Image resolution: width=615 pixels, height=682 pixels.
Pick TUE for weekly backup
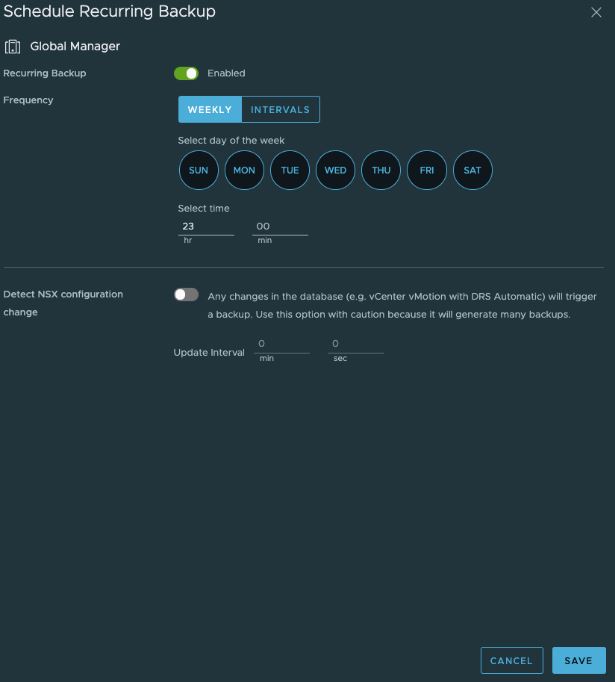click(x=290, y=170)
